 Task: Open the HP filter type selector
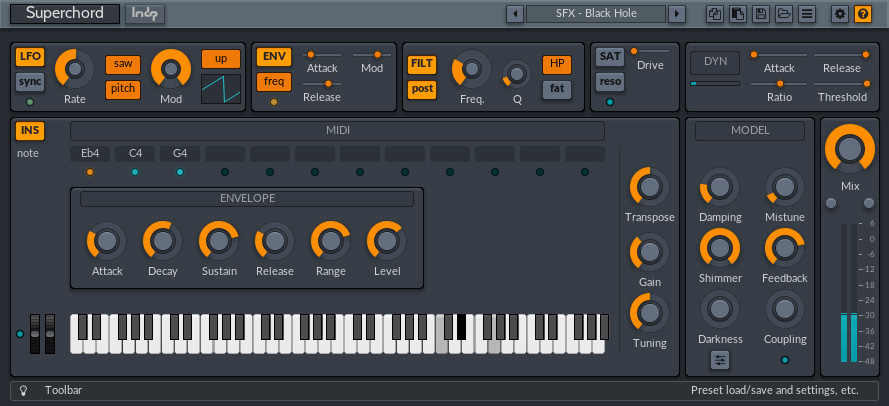(x=557, y=64)
